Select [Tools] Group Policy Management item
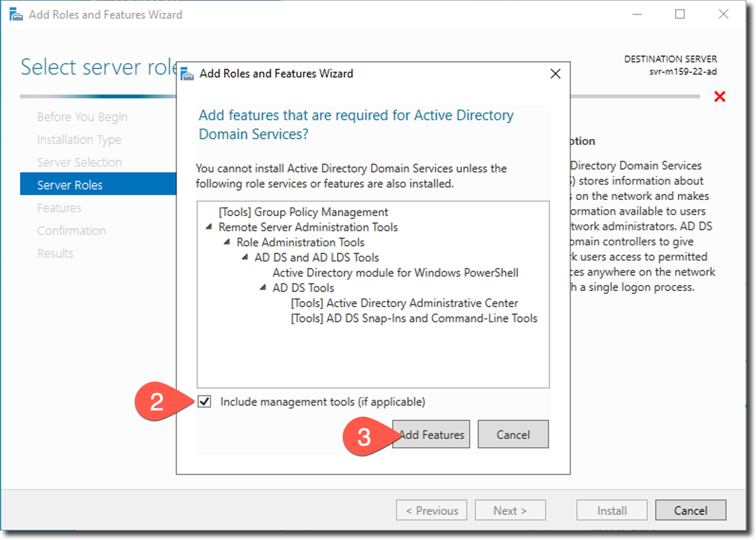Image resolution: width=756 pixels, height=540 pixels. click(303, 212)
